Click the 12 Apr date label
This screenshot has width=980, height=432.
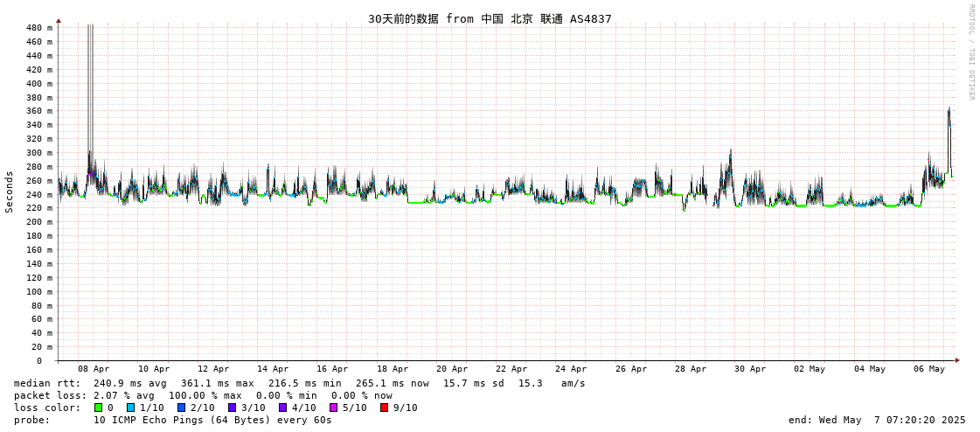coord(213,370)
